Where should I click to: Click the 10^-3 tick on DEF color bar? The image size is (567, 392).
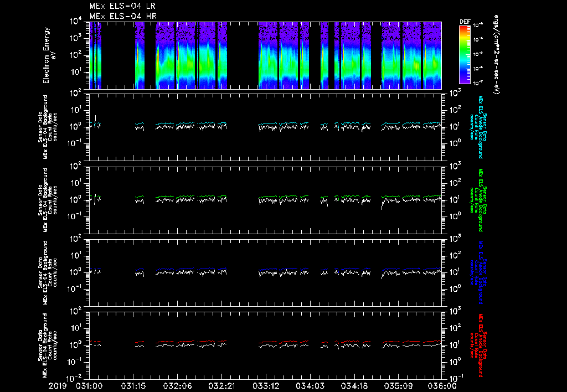tap(478, 25)
